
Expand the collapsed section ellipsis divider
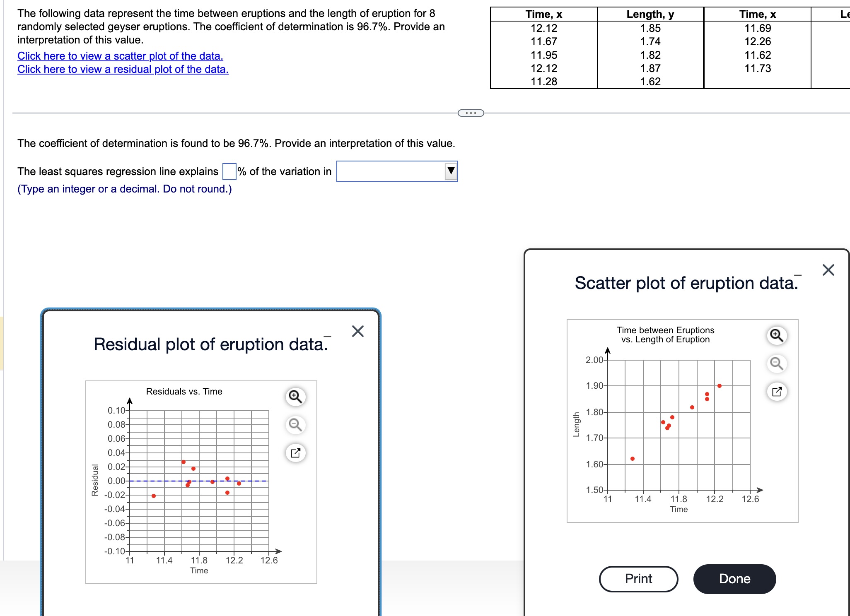pos(471,113)
